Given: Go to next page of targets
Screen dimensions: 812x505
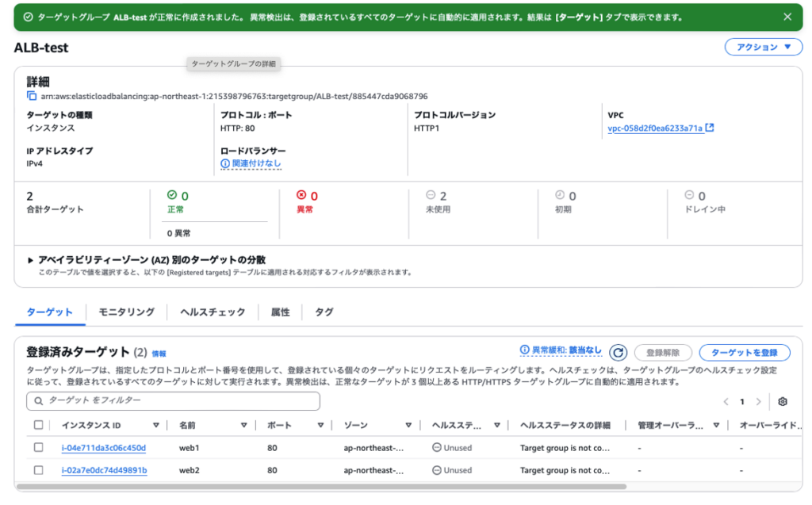Looking at the screenshot, I should (759, 402).
